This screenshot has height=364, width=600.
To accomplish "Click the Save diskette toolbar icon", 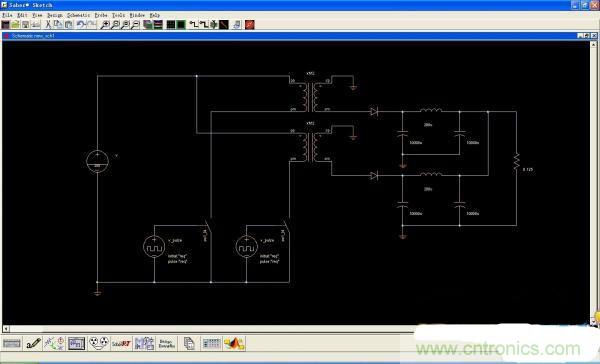I will click(25, 25).
